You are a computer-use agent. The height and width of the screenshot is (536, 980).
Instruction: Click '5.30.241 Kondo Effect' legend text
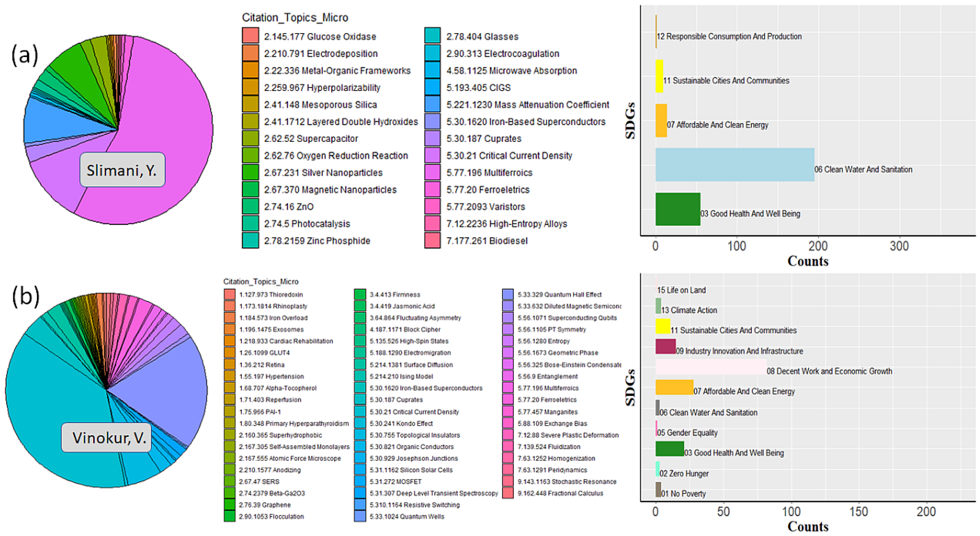click(x=401, y=423)
